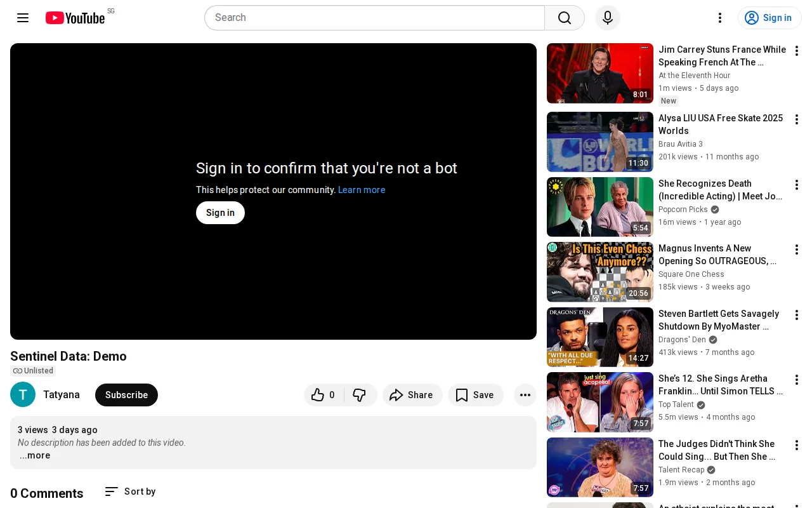
Task: Open more actions ellipsis under video
Action: click(x=525, y=395)
